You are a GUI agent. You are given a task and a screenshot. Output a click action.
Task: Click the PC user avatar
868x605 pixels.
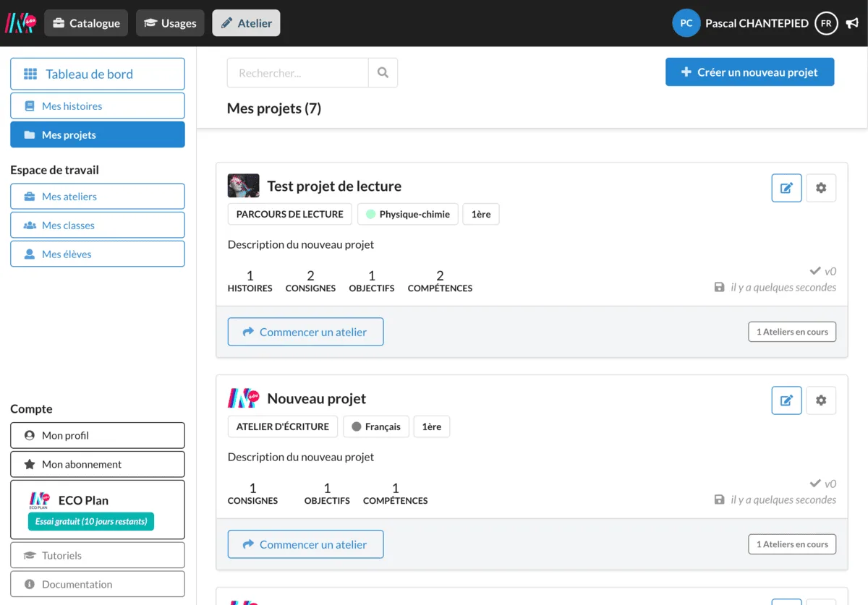coord(686,23)
